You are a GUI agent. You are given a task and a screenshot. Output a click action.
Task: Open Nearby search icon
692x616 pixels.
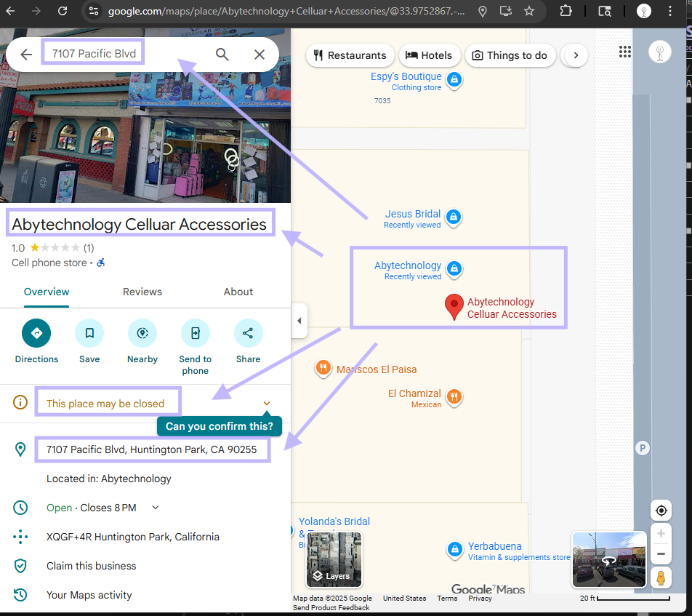point(142,334)
